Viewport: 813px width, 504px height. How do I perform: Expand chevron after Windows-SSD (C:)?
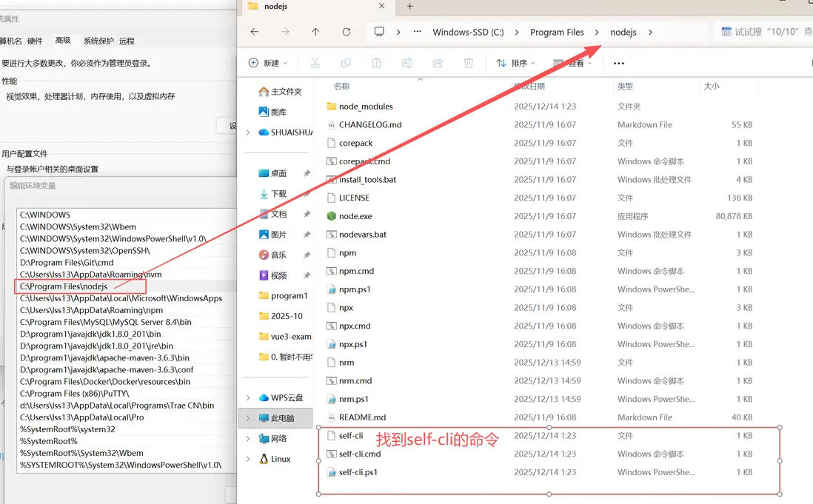point(516,32)
